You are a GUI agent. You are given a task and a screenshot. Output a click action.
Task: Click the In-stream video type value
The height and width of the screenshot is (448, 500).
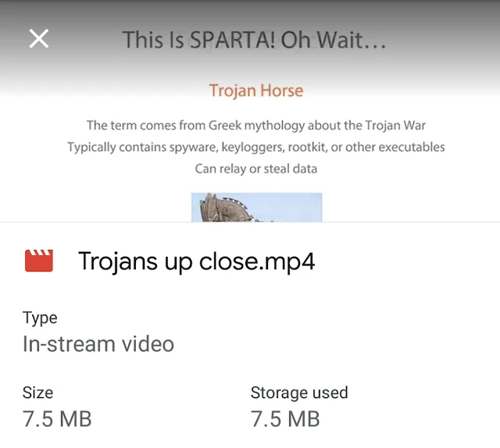coord(98,344)
